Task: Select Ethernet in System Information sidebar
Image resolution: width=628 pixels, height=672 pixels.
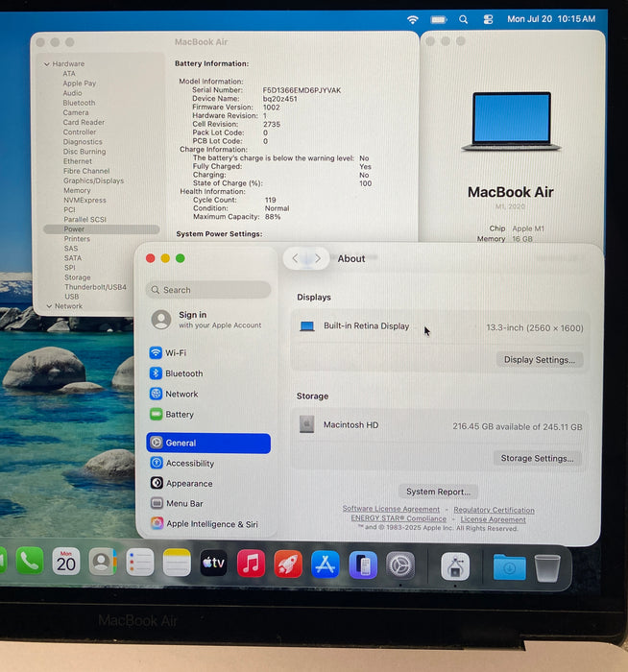Action: pos(78,161)
